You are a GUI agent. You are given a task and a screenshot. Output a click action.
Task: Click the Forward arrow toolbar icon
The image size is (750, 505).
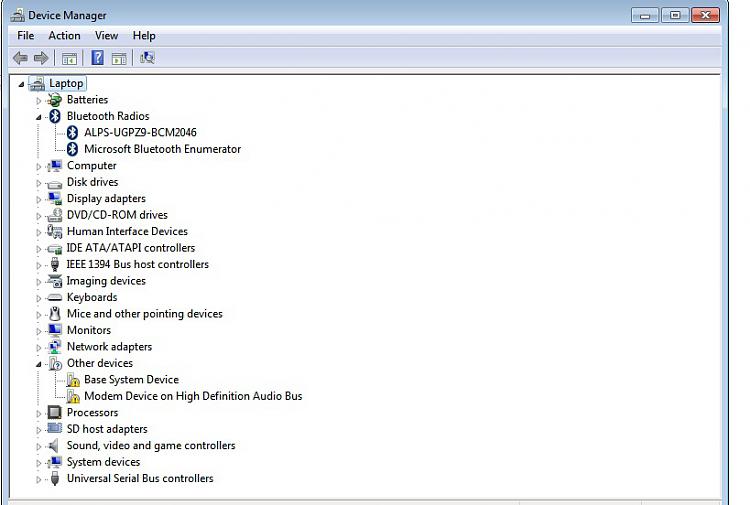[x=41, y=58]
